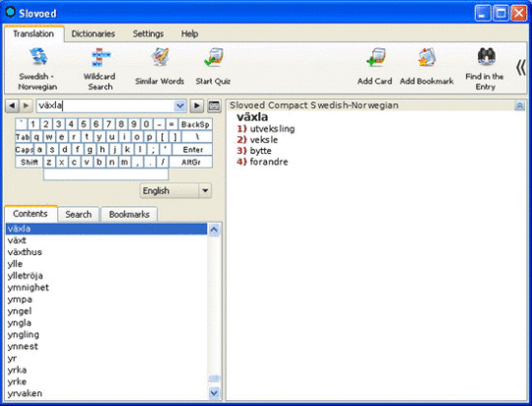Open the Help tab

(190, 34)
